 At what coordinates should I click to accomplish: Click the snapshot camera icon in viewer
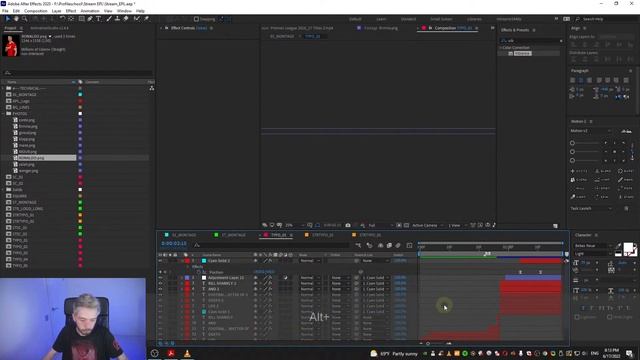pyautogui.click(x=348, y=225)
